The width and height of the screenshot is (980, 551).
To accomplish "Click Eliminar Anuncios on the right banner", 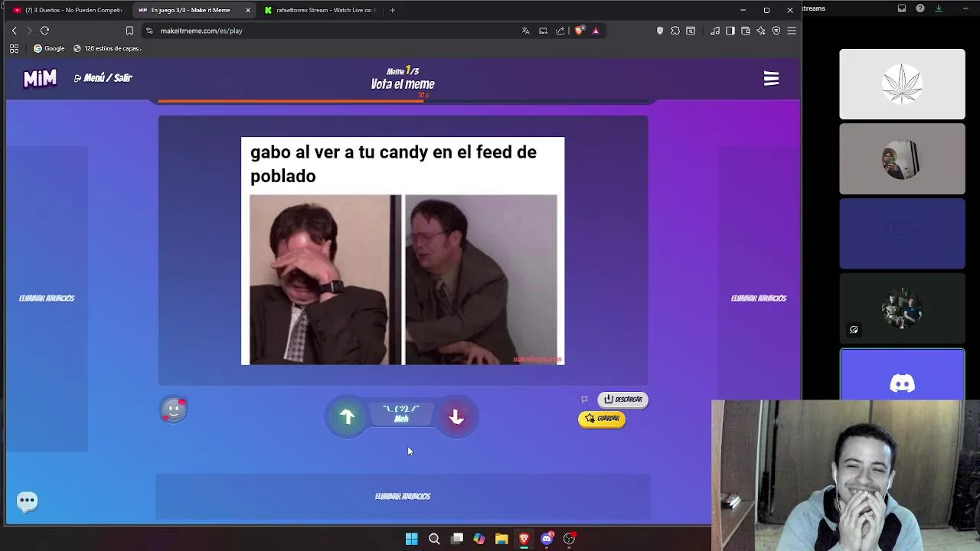I will [x=759, y=298].
